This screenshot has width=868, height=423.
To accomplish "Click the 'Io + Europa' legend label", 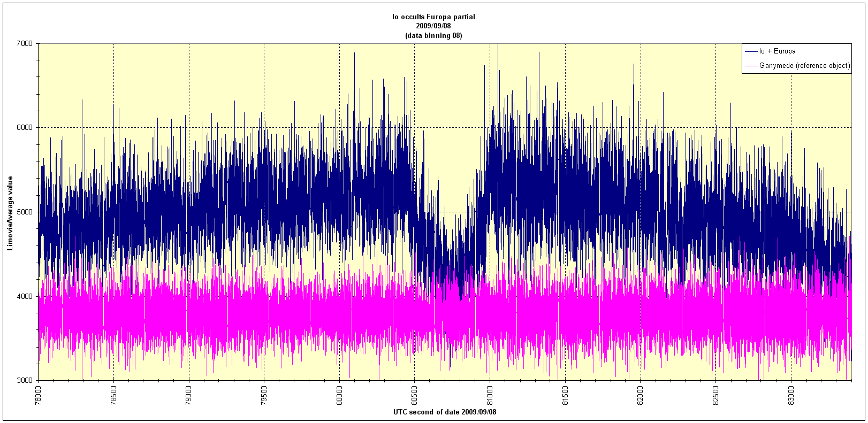I will [777, 51].
